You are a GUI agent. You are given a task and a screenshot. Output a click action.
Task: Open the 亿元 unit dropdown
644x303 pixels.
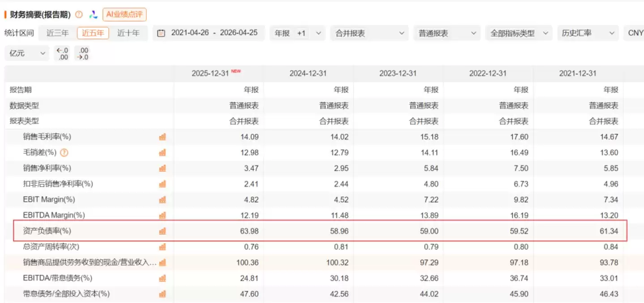click(x=27, y=54)
